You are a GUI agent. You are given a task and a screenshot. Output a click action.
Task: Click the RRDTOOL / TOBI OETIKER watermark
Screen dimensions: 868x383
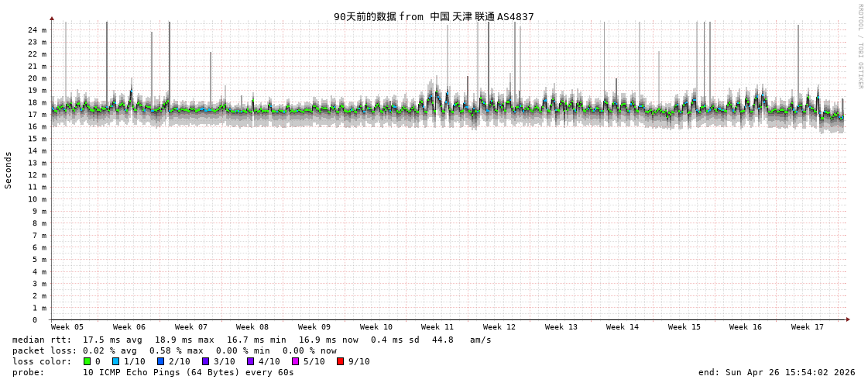coord(859,47)
